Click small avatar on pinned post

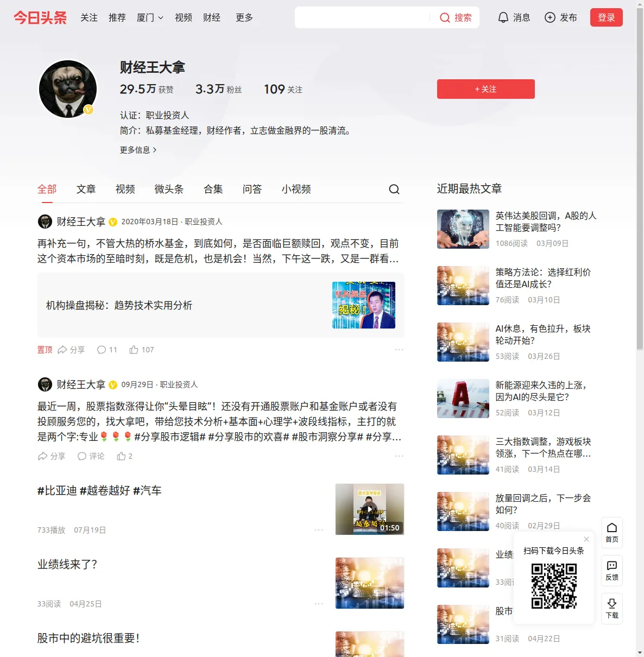(45, 222)
